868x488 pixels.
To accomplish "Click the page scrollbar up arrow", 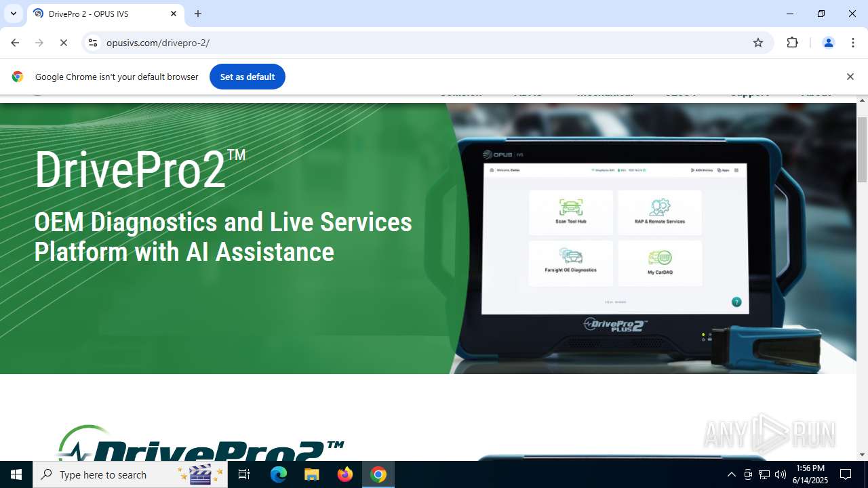I will click(x=862, y=100).
